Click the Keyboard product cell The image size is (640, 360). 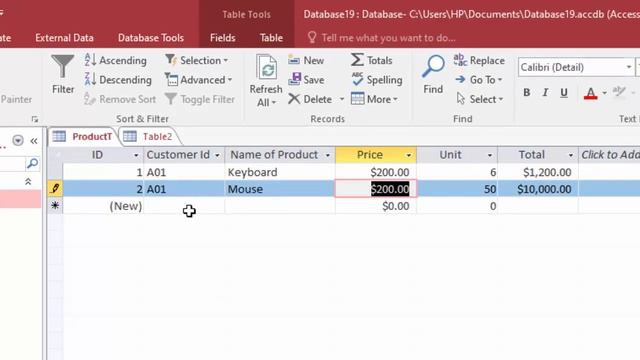(280, 172)
